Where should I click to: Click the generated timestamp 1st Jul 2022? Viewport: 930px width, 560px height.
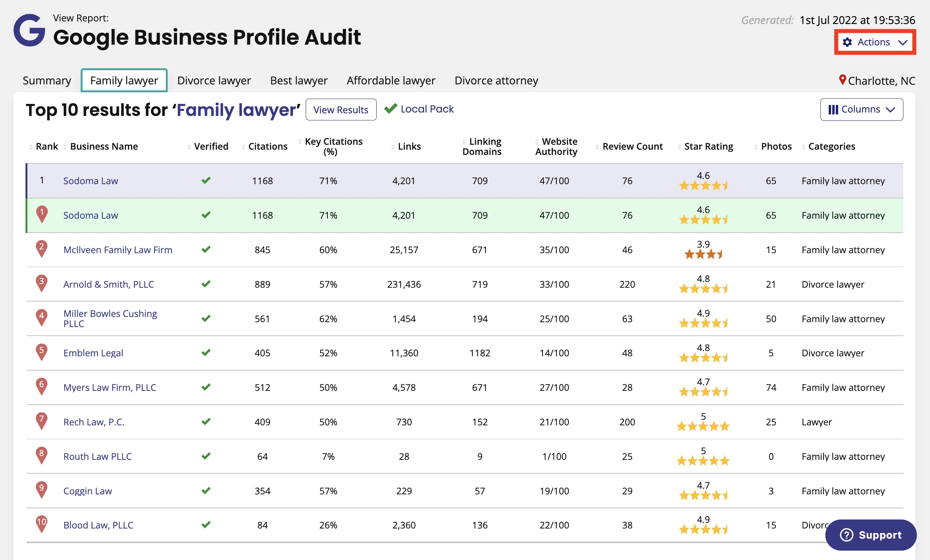point(857,20)
